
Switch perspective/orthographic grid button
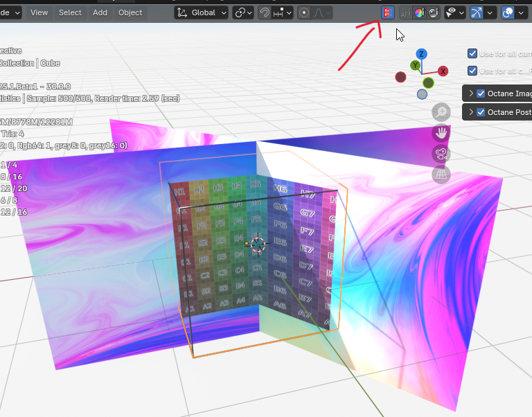click(x=441, y=175)
